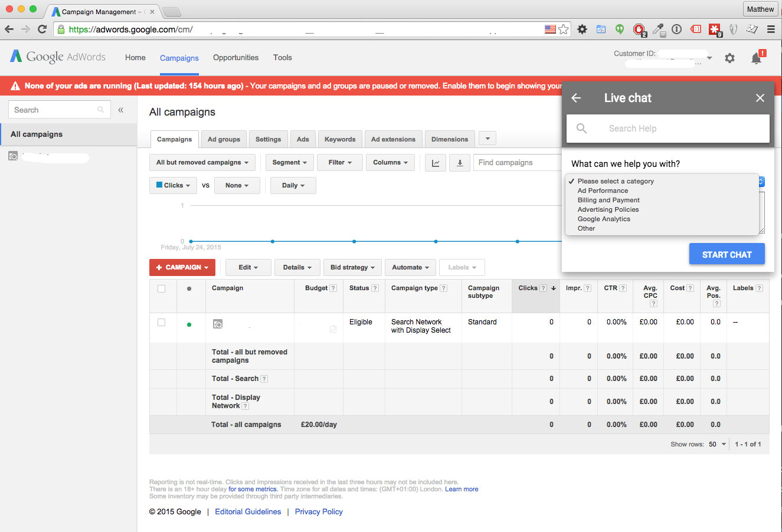Switch to the Dimensions tab
782x532 pixels.
pyautogui.click(x=450, y=139)
